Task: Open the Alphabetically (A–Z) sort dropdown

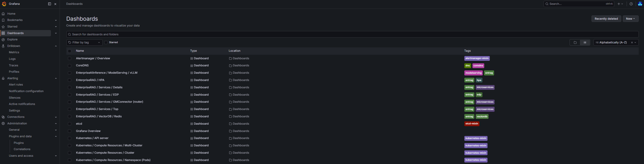Action: click(x=616, y=42)
